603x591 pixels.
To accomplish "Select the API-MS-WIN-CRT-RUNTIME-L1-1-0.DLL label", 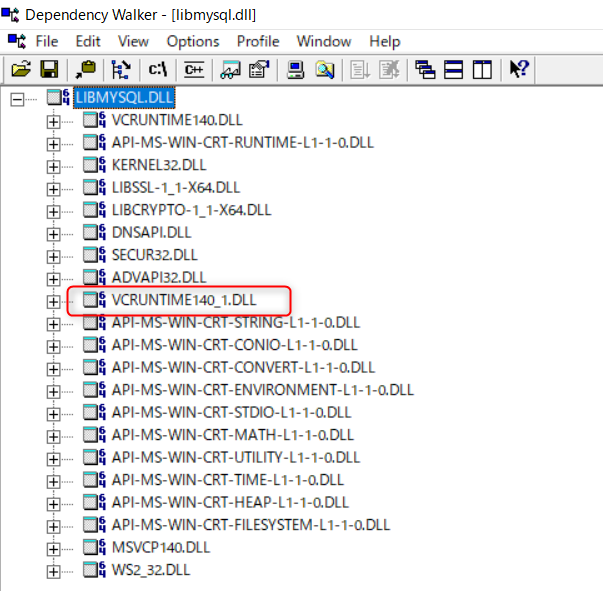I will click(243, 142).
